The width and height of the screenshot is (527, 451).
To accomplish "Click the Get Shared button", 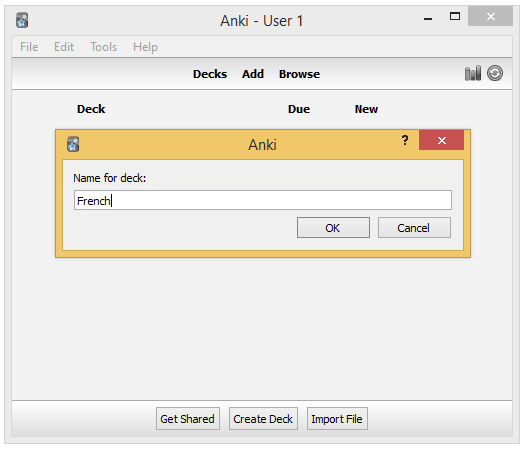I will pos(188,419).
